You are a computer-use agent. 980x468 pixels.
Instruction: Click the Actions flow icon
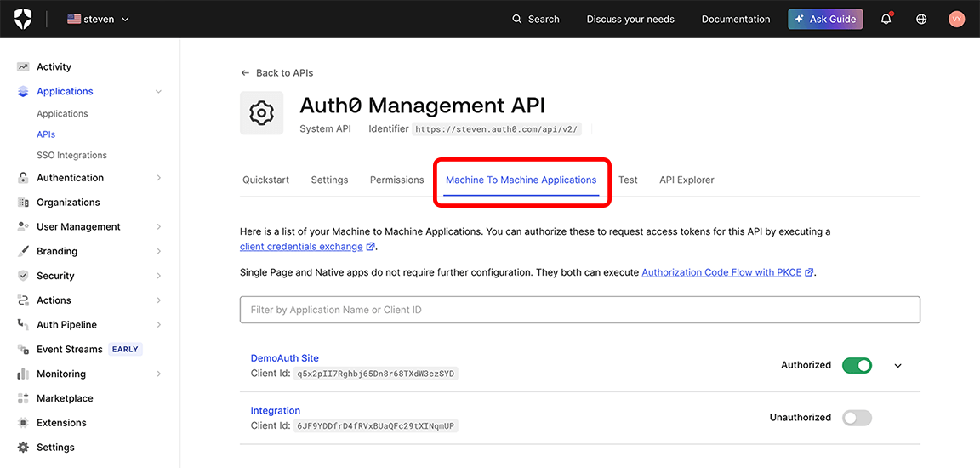23,300
